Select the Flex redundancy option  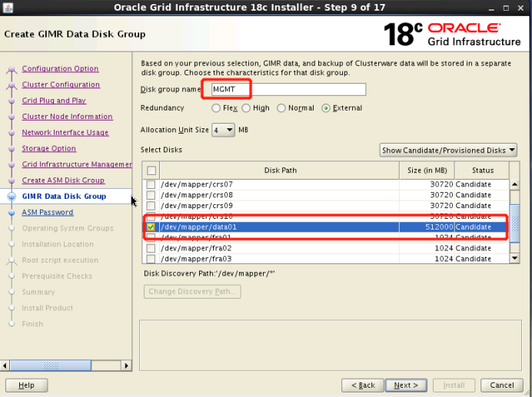point(216,108)
